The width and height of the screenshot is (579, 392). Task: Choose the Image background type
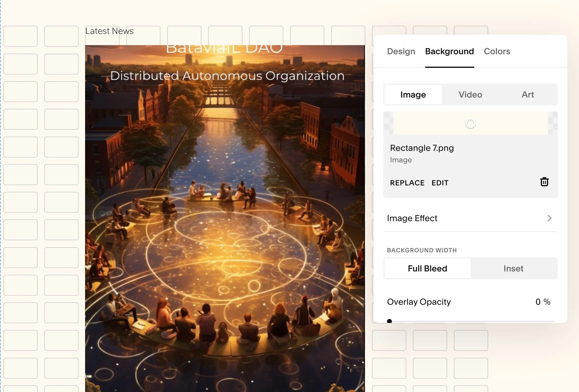point(413,95)
